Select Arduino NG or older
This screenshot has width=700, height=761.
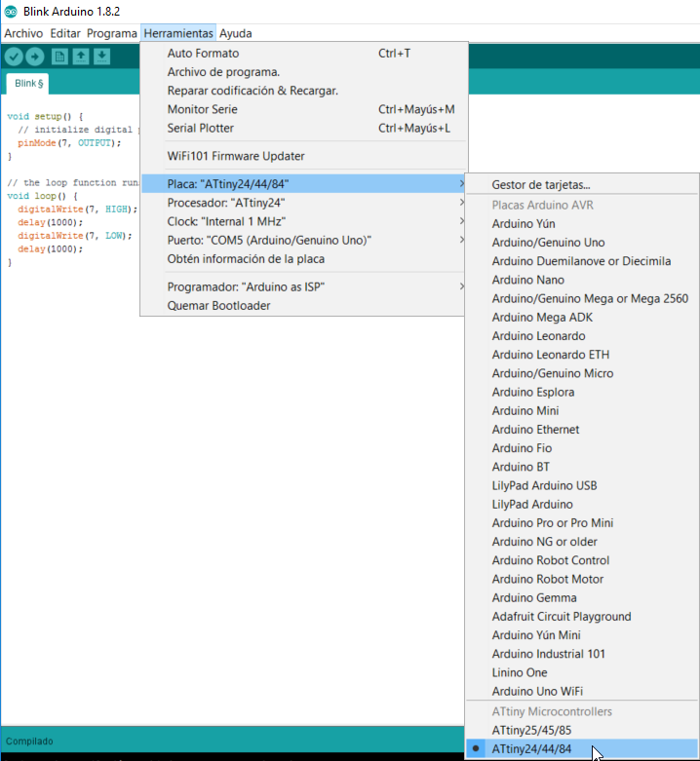(x=582, y=542)
